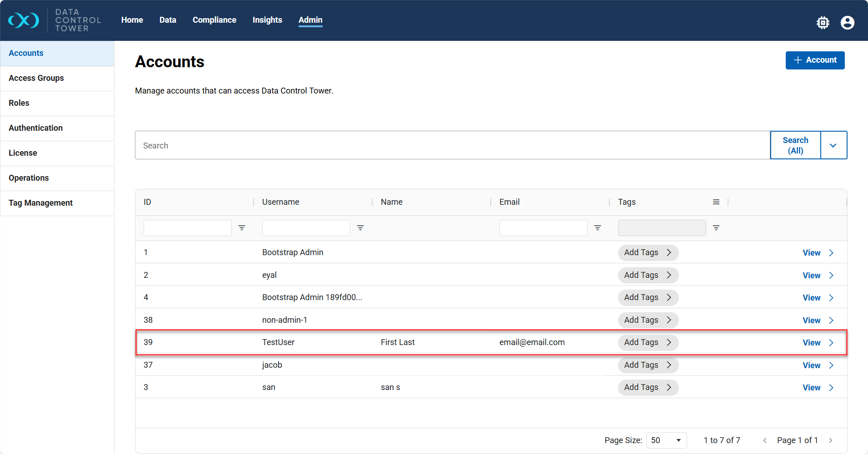Open the user profile icon
Image resolution: width=868 pixels, height=454 pixels.
pos(847,22)
